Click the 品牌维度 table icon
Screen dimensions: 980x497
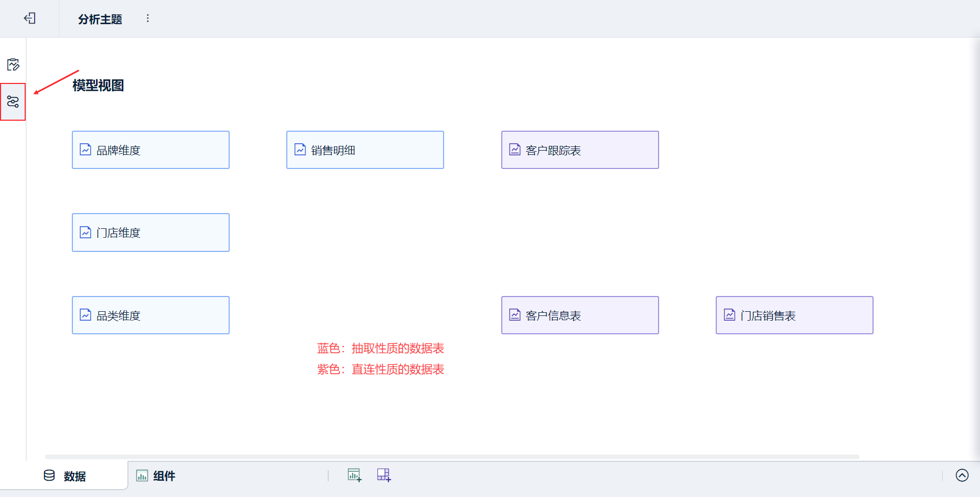[x=85, y=150]
